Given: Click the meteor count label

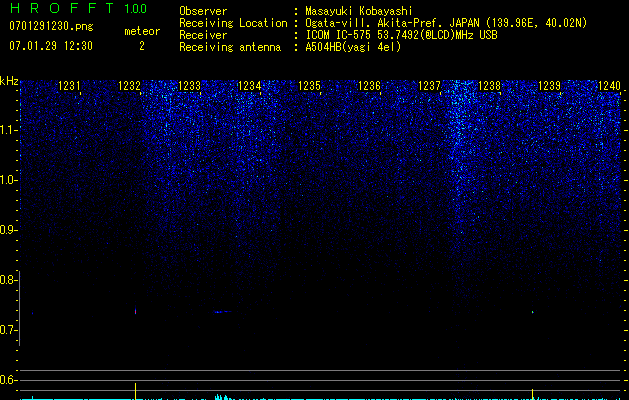Looking at the screenshot, I should tap(142, 31).
